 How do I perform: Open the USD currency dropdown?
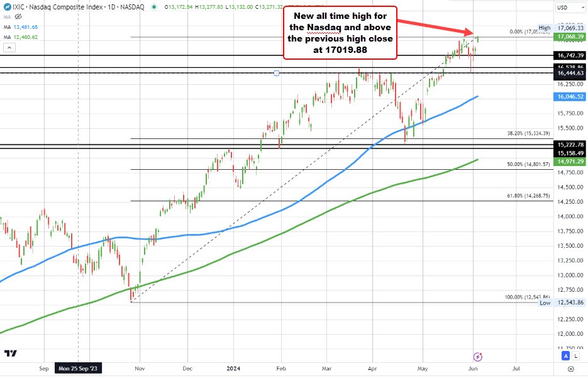571,6
